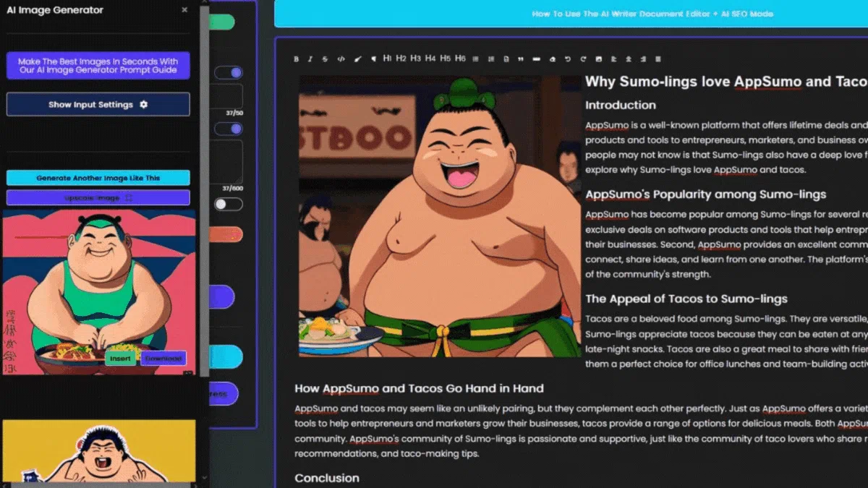Select the highlighter brush tool
The height and width of the screenshot is (488, 868).
pyautogui.click(x=358, y=59)
